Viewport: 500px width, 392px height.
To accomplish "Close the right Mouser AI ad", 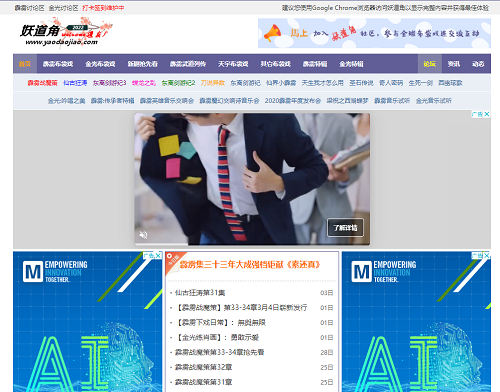I will pyautogui.click(x=487, y=255).
